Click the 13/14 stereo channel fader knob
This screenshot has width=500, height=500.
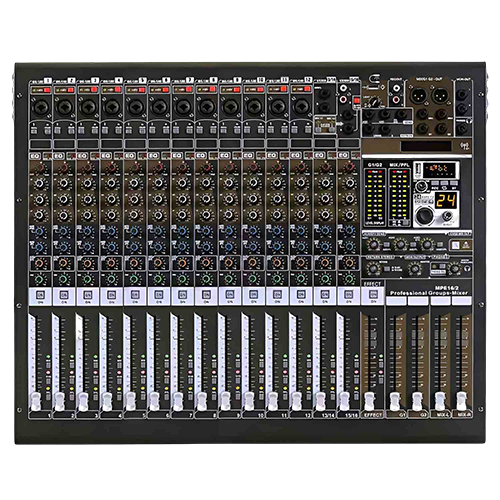320,401
